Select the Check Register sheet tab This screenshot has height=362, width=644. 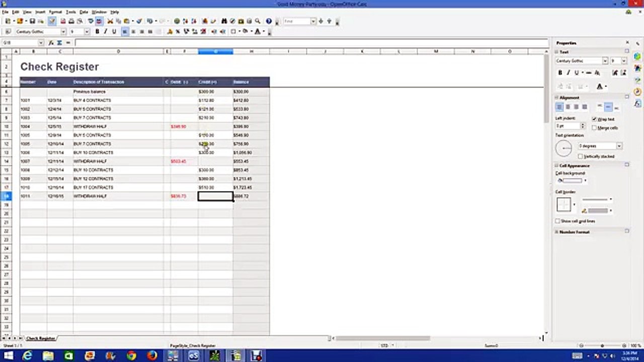(x=40, y=338)
